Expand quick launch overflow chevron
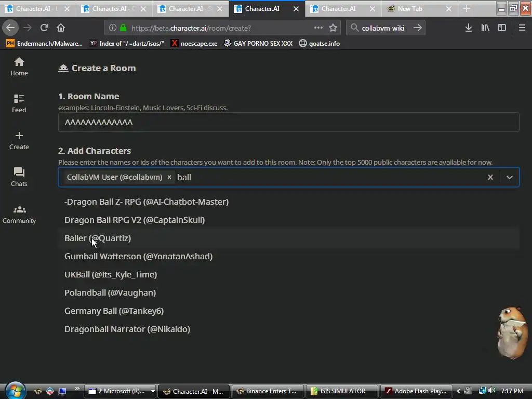The width and height of the screenshot is (532, 399). [x=77, y=389]
